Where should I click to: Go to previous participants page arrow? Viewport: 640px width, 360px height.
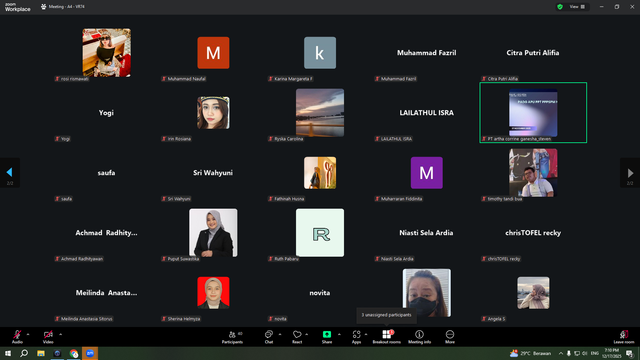point(9,173)
